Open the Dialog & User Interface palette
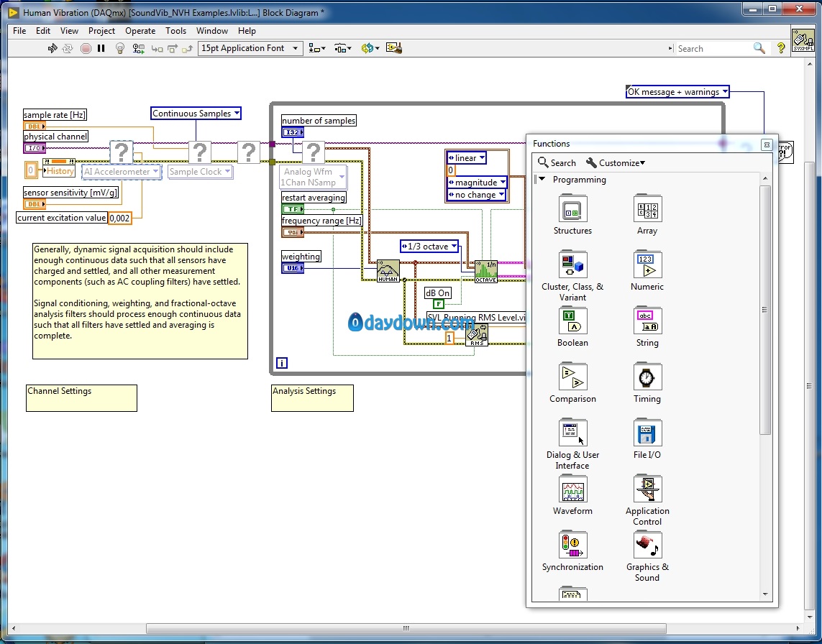This screenshot has width=822, height=644. click(572, 444)
